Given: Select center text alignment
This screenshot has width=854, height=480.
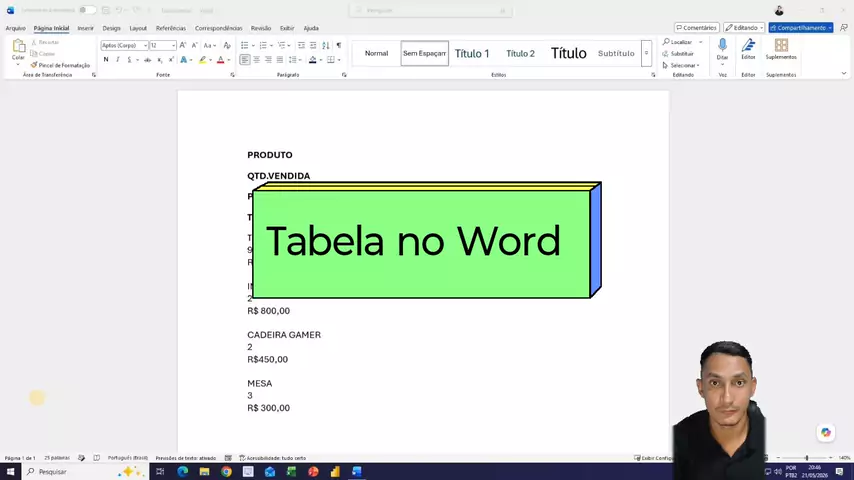Looking at the screenshot, I should [x=257, y=60].
